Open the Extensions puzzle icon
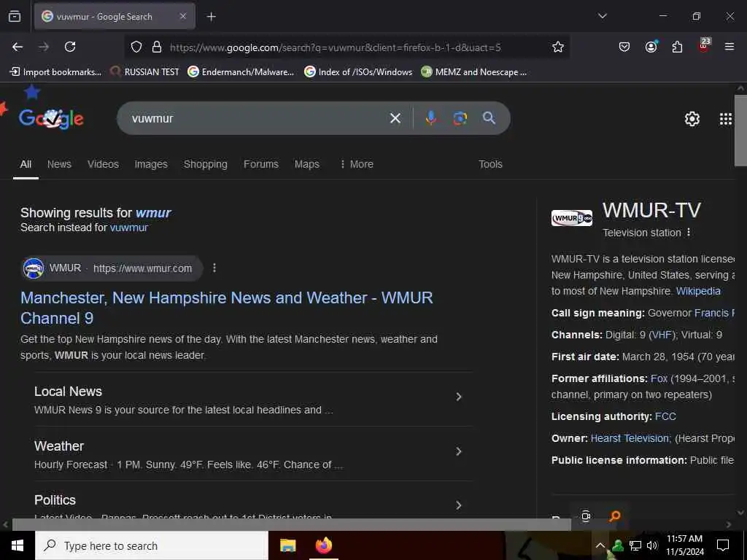747x560 pixels. pyautogui.click(x=677, y=47)
